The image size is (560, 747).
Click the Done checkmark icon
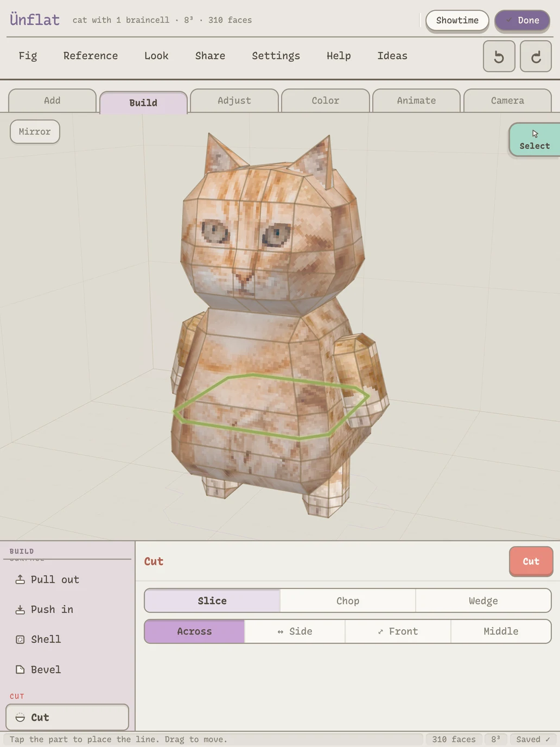pos(509,20)
